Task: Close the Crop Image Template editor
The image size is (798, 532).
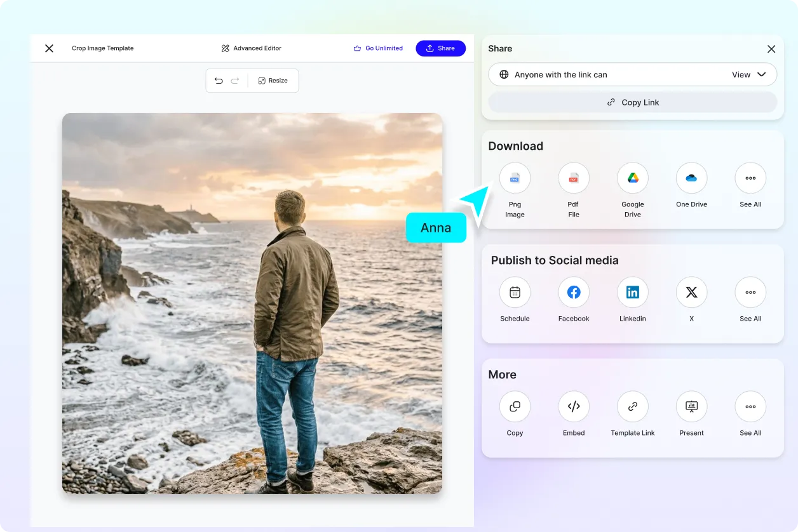Action: pos(49,48)
